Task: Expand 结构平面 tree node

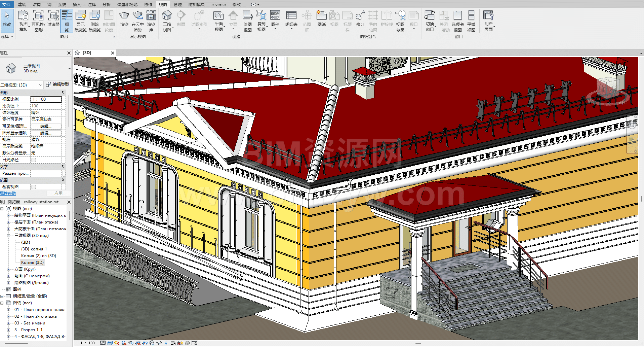Action: 9,215
